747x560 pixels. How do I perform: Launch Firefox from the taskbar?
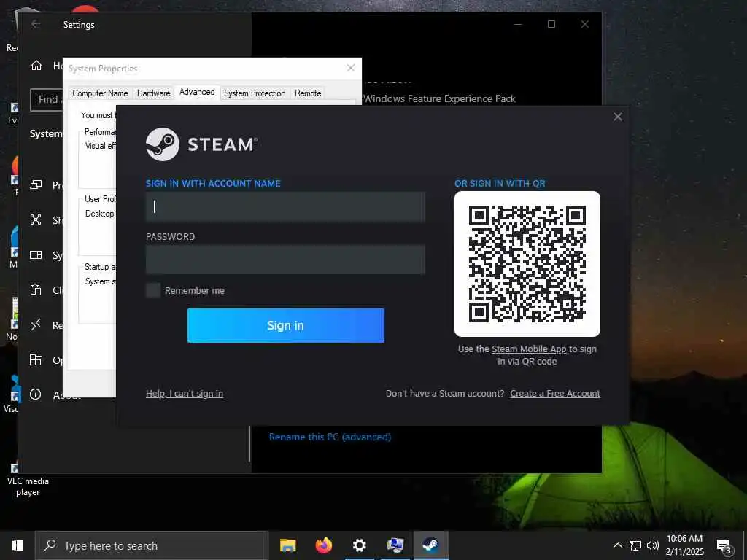point(323,545)
